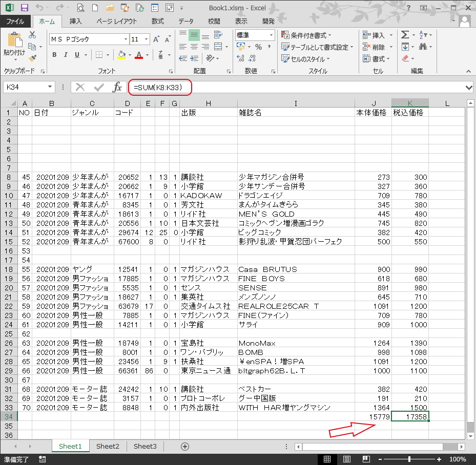Decrease the cell indent

pos(183,58)
